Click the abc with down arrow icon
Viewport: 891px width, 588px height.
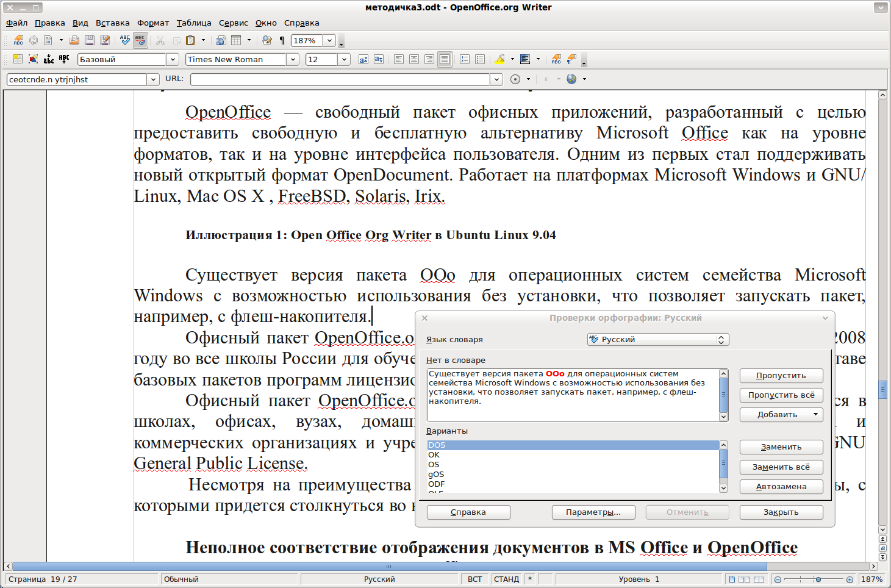pos(49,59)
